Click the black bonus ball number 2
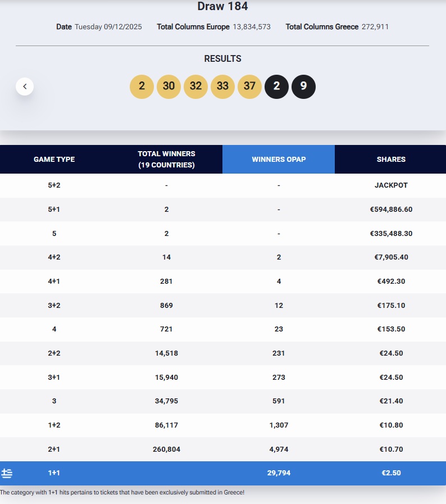The width and height of the screenshot is (446, 504). (x=276, y=87)
